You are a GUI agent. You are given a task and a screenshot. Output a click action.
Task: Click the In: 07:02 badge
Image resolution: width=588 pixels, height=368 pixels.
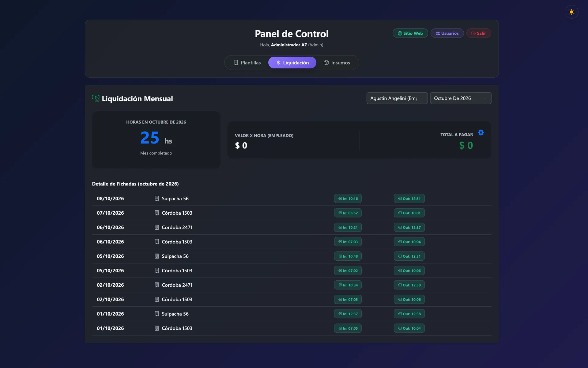click(x=348, y=270)
